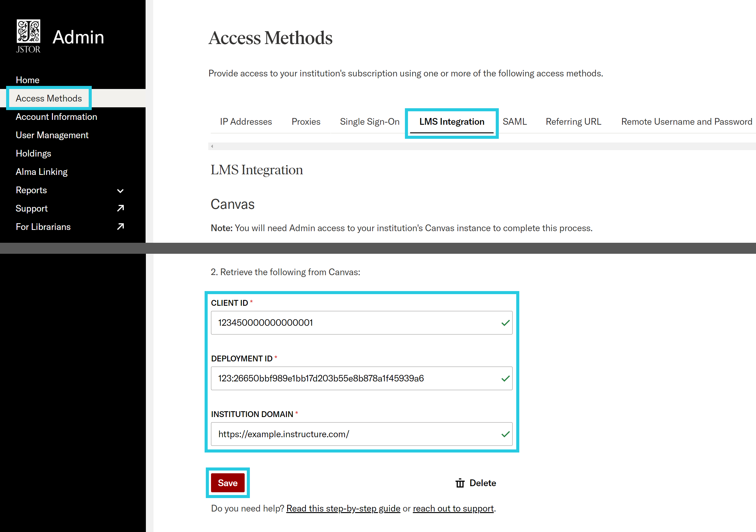Click into the Client ID input field

pyautogui.click(x=361, y=323)
